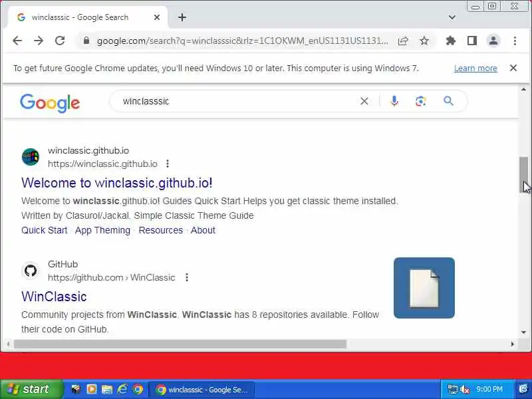
Task: Open the Chrome three-dot menu
Action: pyautogui.click(x=515, y=41)
